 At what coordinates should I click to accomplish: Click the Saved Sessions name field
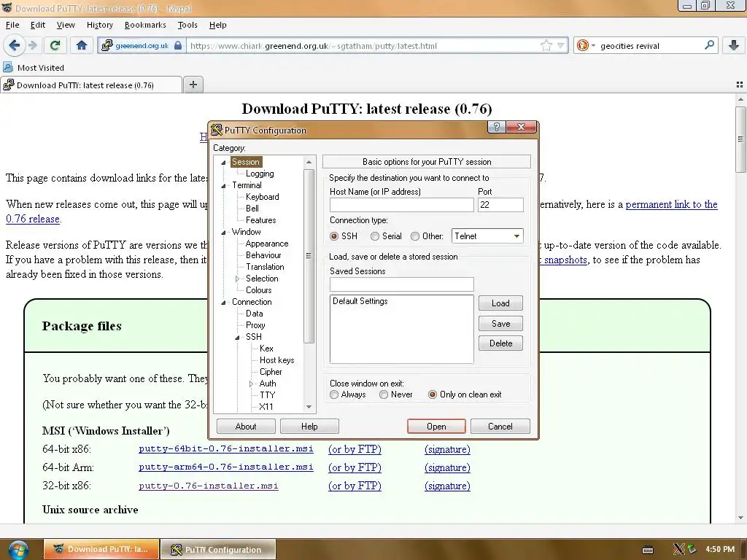(402, 284)
